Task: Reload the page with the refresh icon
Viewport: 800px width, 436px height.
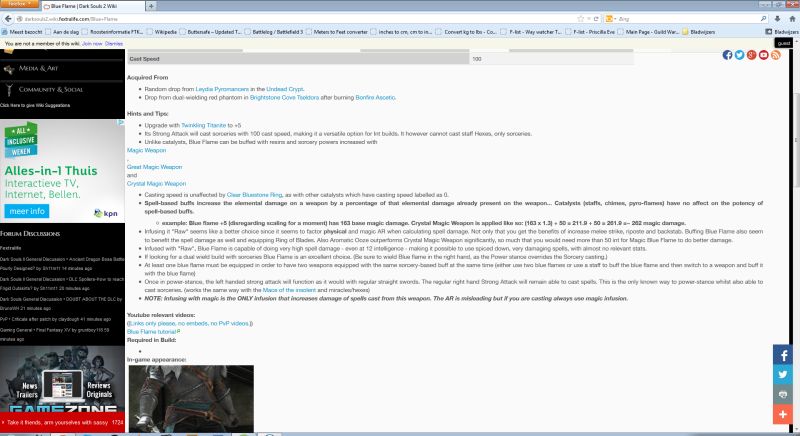Action: tap(595, 19)
